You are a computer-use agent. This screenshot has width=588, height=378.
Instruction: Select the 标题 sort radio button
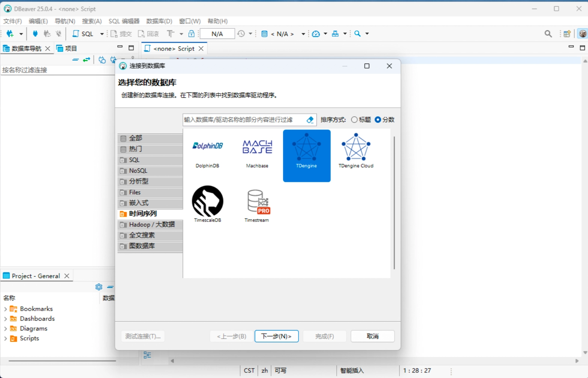pyautogui.click(x=354, y=120)
